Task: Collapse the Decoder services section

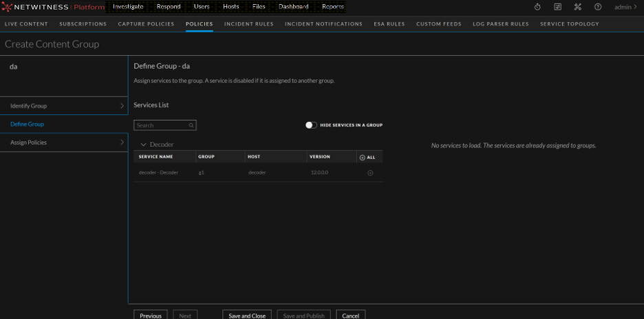Action: tap(143, 145)
